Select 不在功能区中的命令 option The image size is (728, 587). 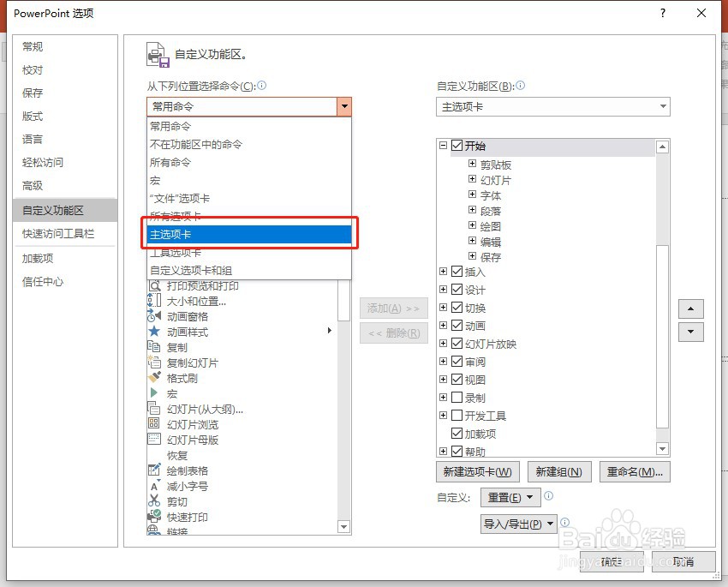click(249, 144)
